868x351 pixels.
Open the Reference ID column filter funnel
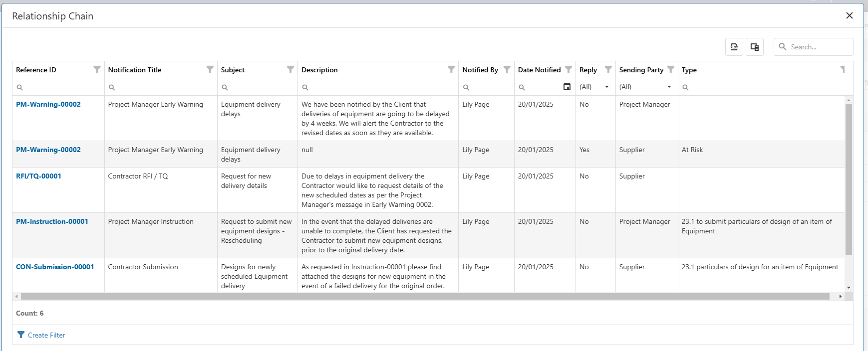(97, 69)
